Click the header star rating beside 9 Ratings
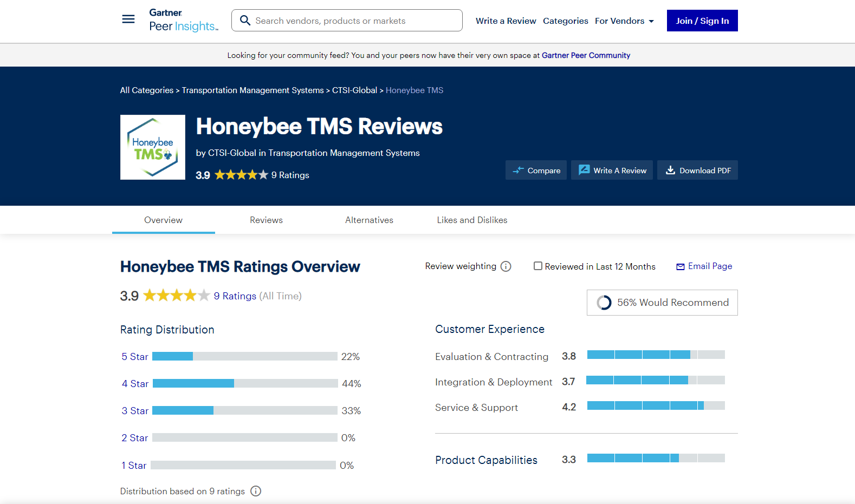 (x=241, y=175)
